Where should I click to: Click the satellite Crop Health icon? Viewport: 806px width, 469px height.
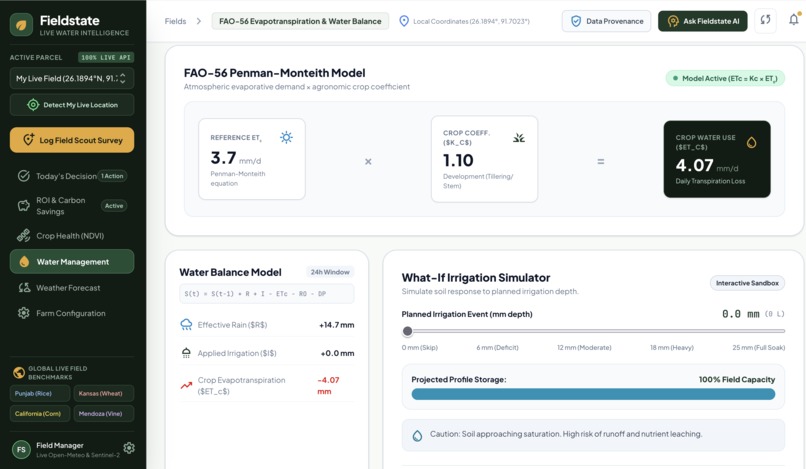pos(24,236)
